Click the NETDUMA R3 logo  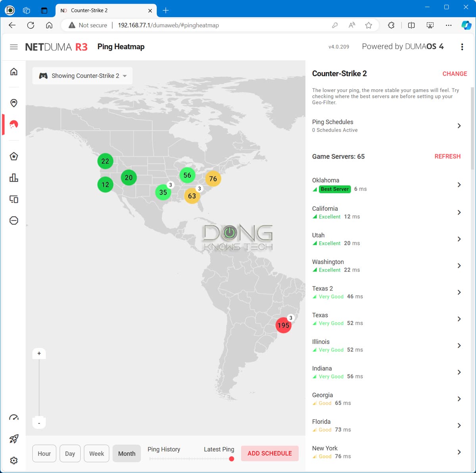(56, 47)
